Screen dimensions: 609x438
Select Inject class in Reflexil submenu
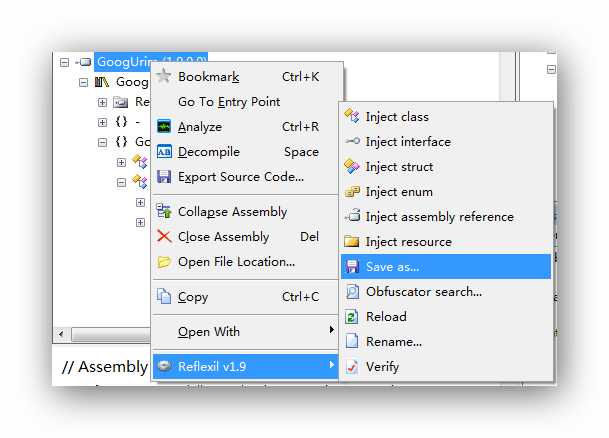(x=446, y=116)
